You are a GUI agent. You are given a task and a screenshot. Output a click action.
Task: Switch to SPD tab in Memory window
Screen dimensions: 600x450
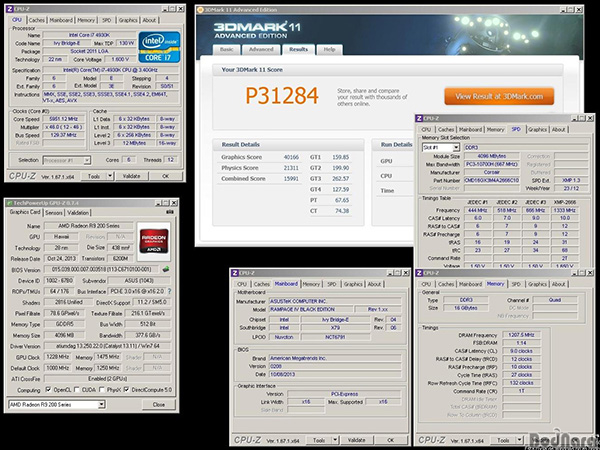click(x=516, y=284)
